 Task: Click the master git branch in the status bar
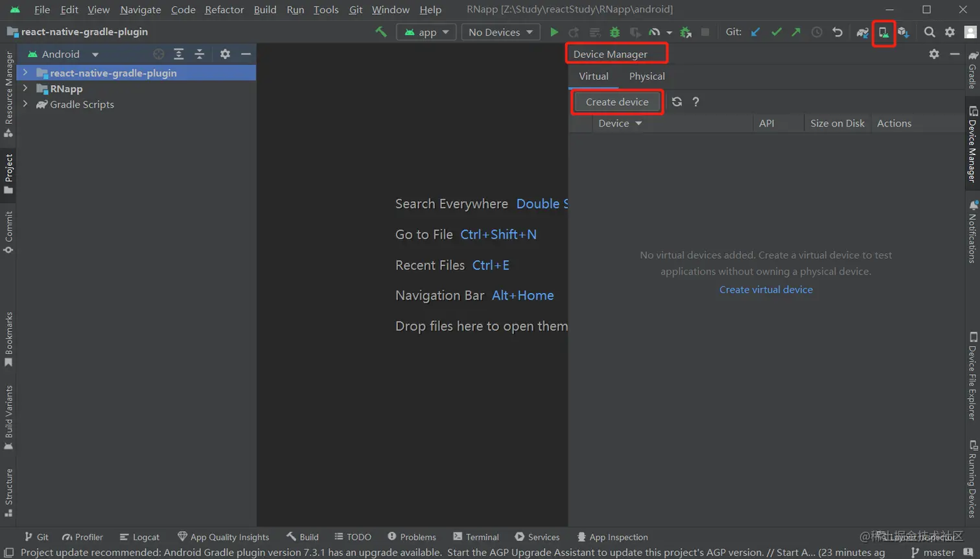click(x=933, y=553)
